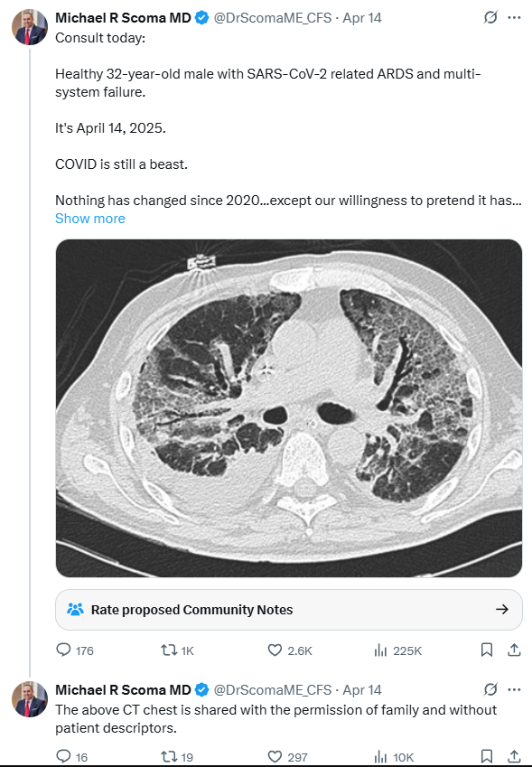Image resolution: width=532 pixels, height=767 pixels.
Task: Open @DrScomaME_CFS handle on first tweet
Action: click(273, 17)
